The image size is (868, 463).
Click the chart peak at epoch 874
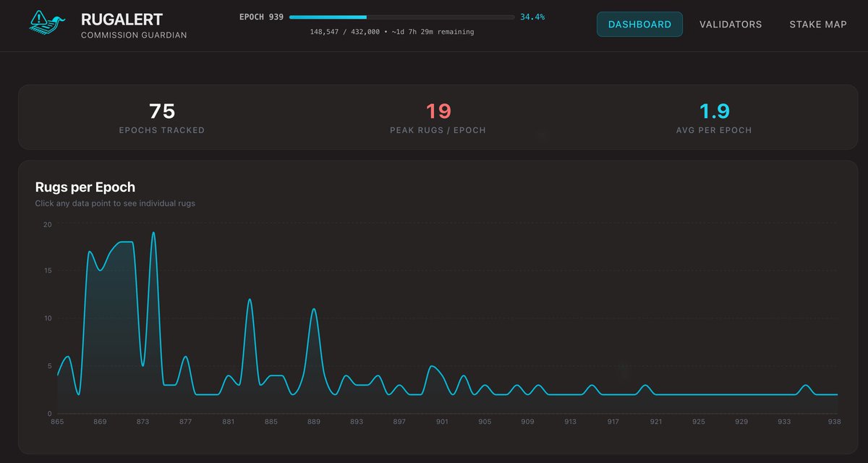click(153, 233)
